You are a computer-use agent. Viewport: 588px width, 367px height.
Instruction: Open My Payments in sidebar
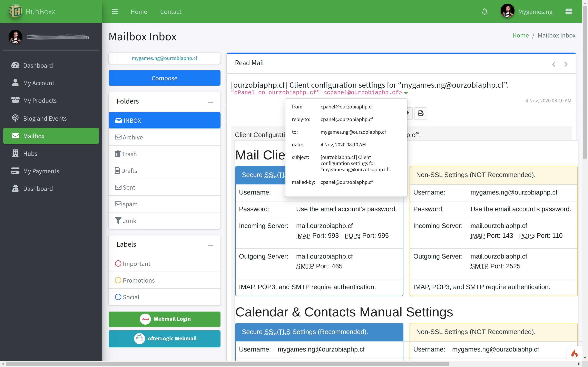click(41, 171)
